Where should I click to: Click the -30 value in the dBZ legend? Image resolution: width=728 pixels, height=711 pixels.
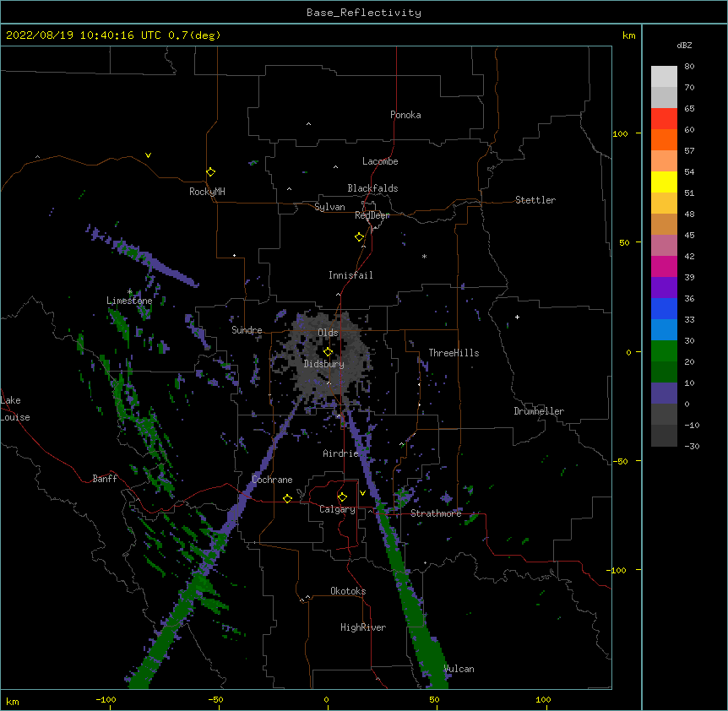coord(692,446)
